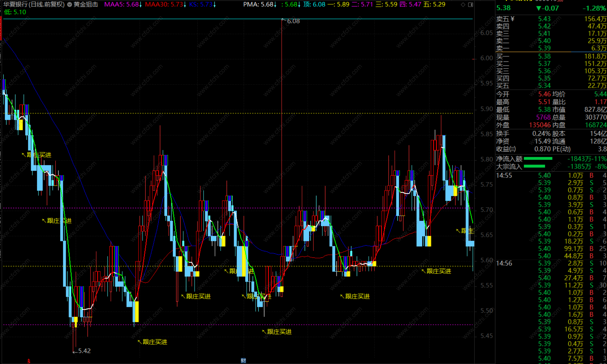Click the ¥ icon next to 卖五
Screen dimensions: 607x364
[512, 19]
